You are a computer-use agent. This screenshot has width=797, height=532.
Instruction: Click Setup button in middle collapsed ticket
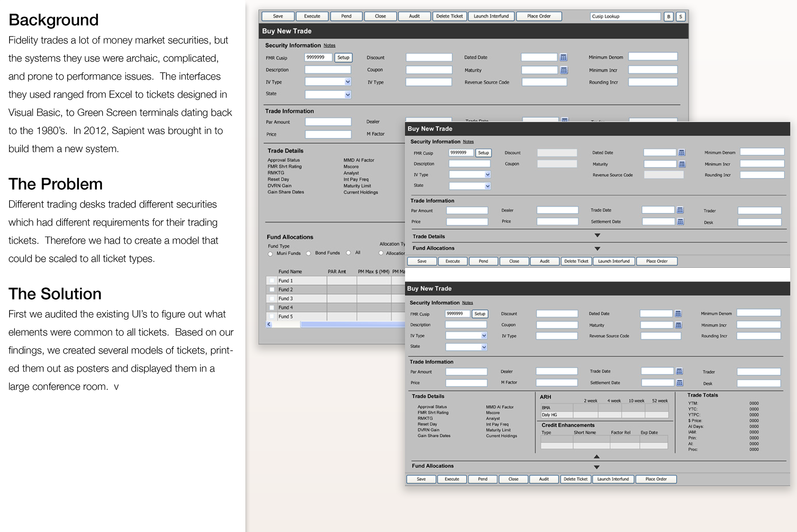pyautogui.click(x=484, y=153)
